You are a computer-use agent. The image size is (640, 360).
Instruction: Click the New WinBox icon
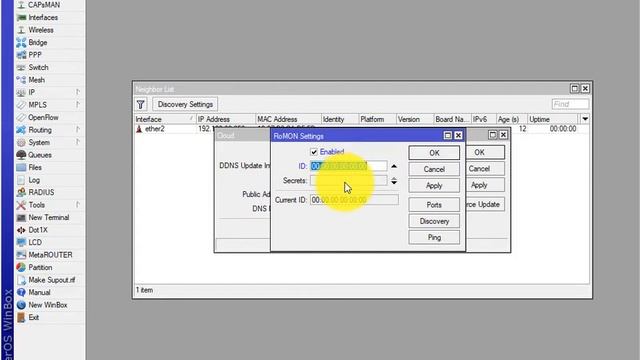21,305
